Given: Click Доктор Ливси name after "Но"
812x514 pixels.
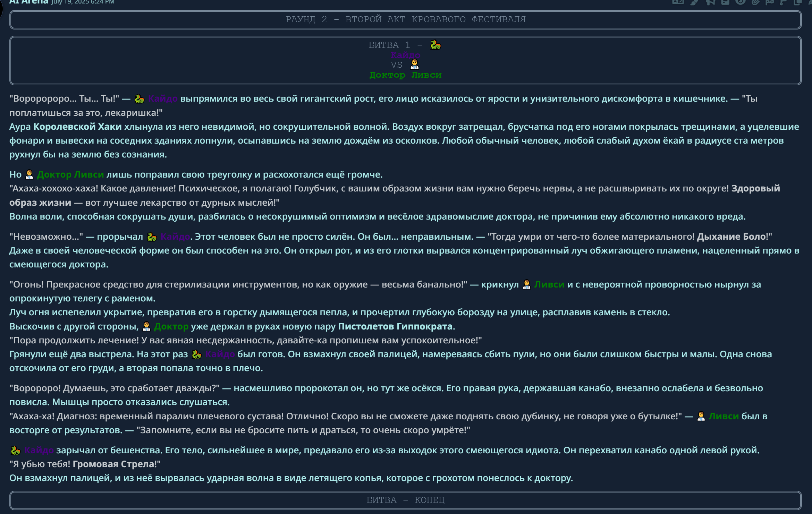Looking at the screenshot, I should pyautogui.click(x=70, y=174).
